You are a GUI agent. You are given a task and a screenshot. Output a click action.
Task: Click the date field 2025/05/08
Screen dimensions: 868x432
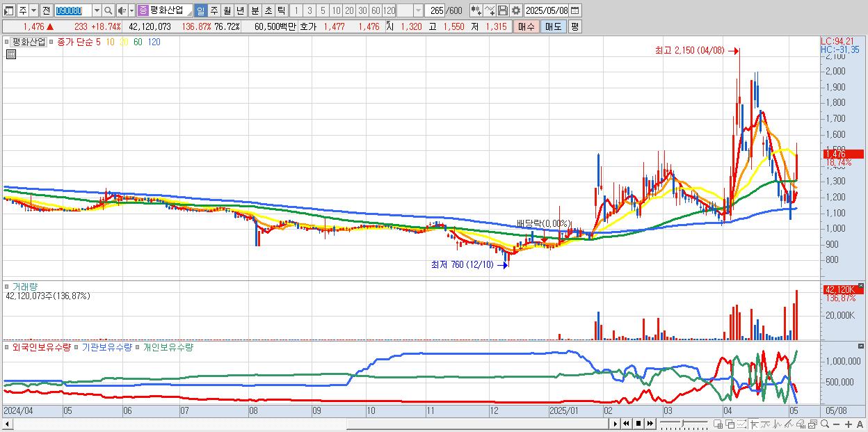(546, 10)
